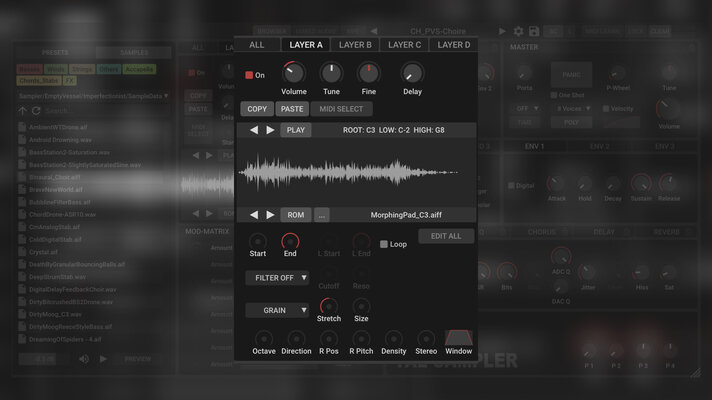Click the play icon left of PREVIEW
Screen dimensions: 712x400
pyautogui.click(x=104, y=359)
